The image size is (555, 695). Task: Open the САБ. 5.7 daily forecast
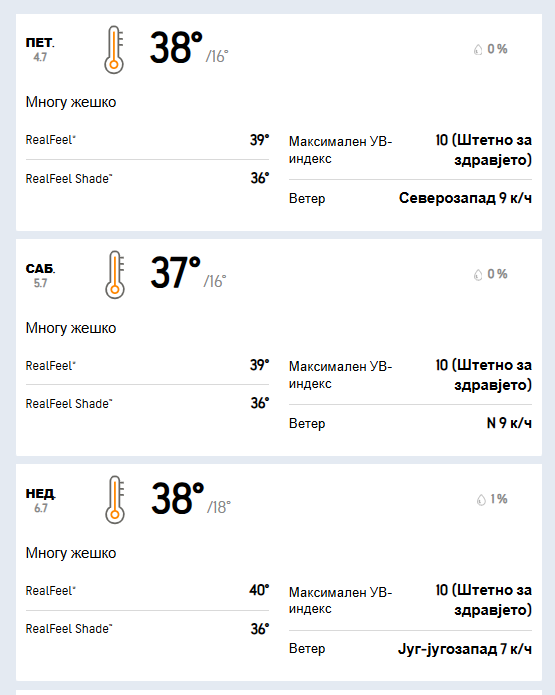pyautogui.click(x=40, y=275)
